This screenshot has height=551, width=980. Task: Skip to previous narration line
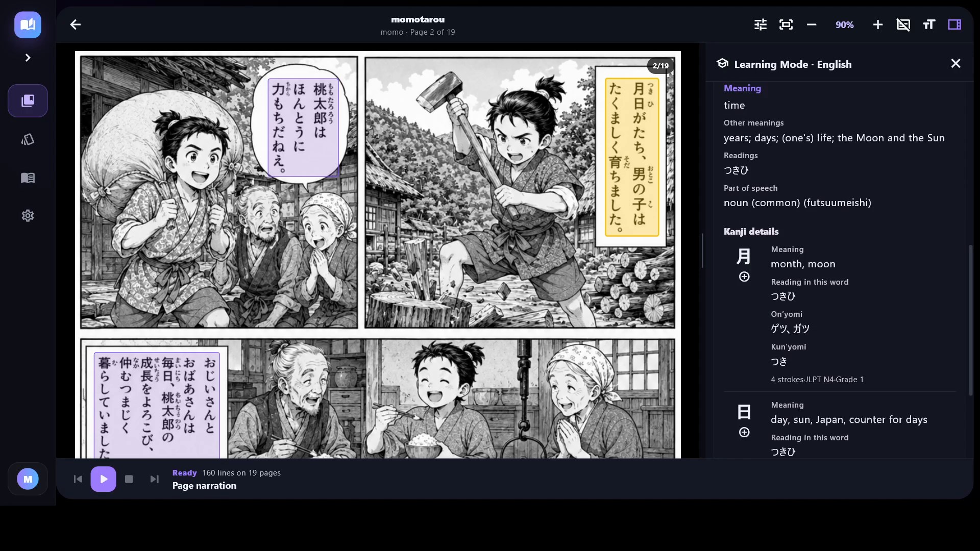[x=78, y=479]
